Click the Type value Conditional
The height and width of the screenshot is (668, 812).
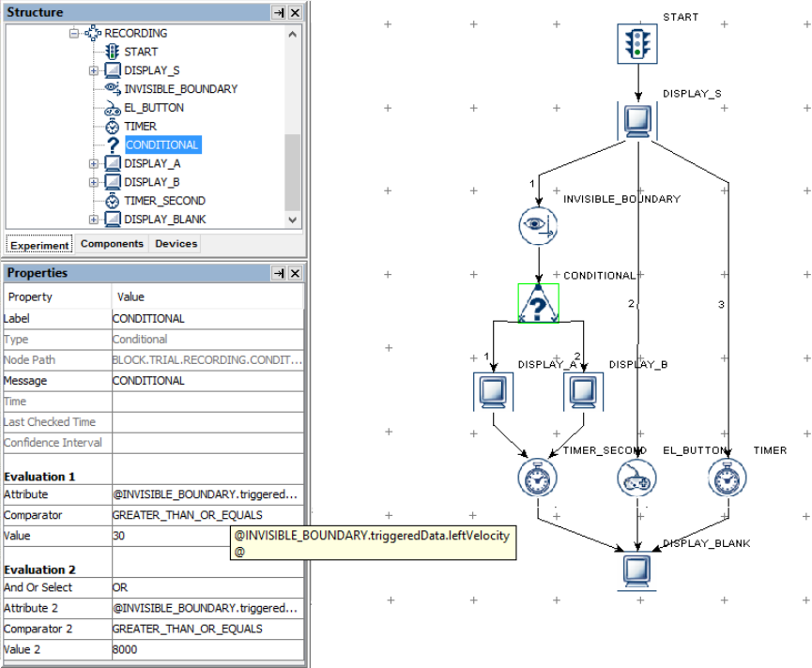tap(207, 340)
